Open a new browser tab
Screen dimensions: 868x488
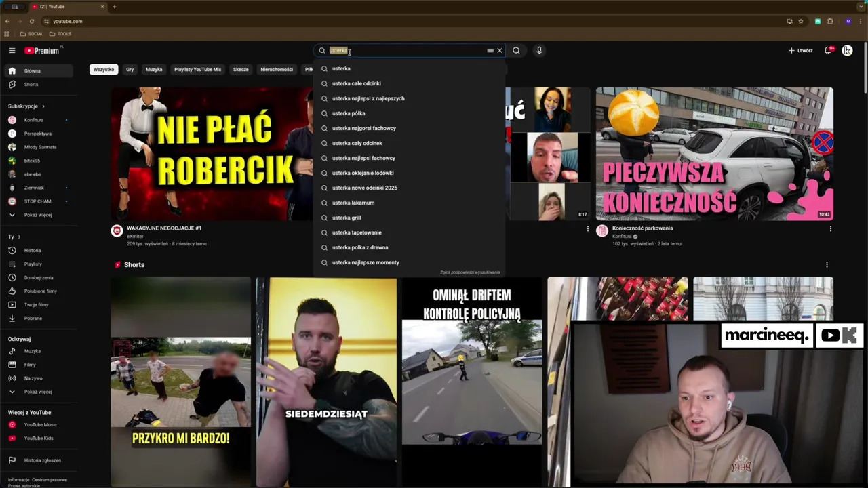(x=115, y=7)
